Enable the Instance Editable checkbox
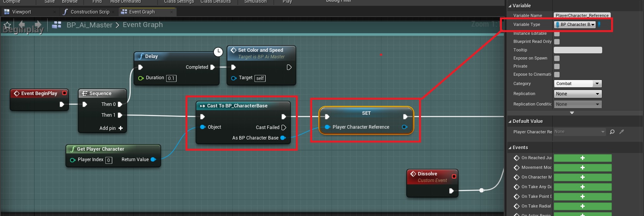 pyautogui.click(x=557, y=34)
